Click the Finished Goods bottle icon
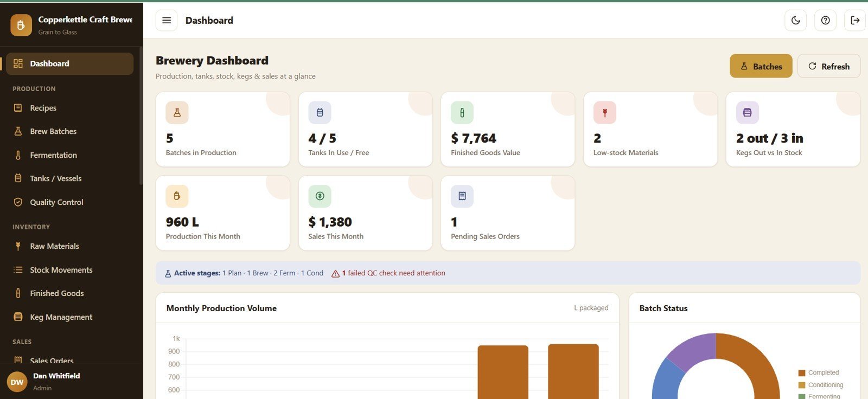Viewport: 868px width, 399px height. coord(18,293)
